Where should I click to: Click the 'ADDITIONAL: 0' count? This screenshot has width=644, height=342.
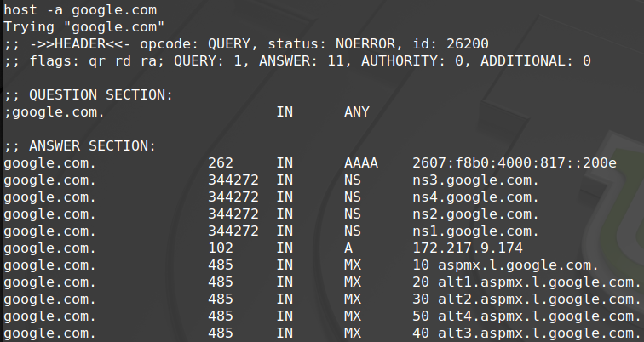536,61
